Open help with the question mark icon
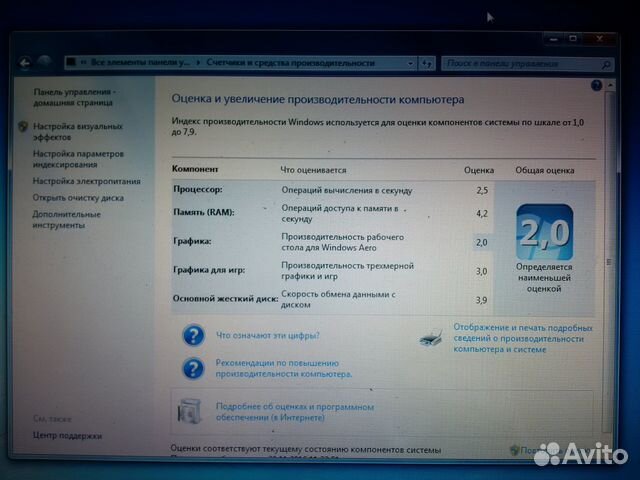640x480 pixels. tap(596, 85)
